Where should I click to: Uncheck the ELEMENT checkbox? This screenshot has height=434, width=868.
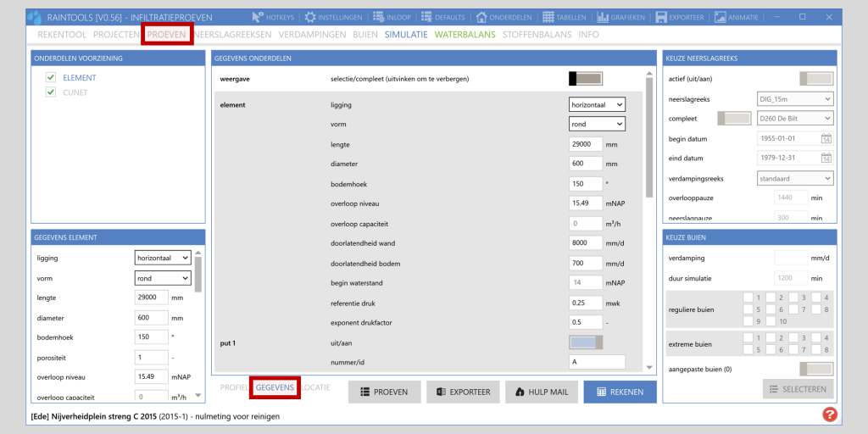click(51, 78)
